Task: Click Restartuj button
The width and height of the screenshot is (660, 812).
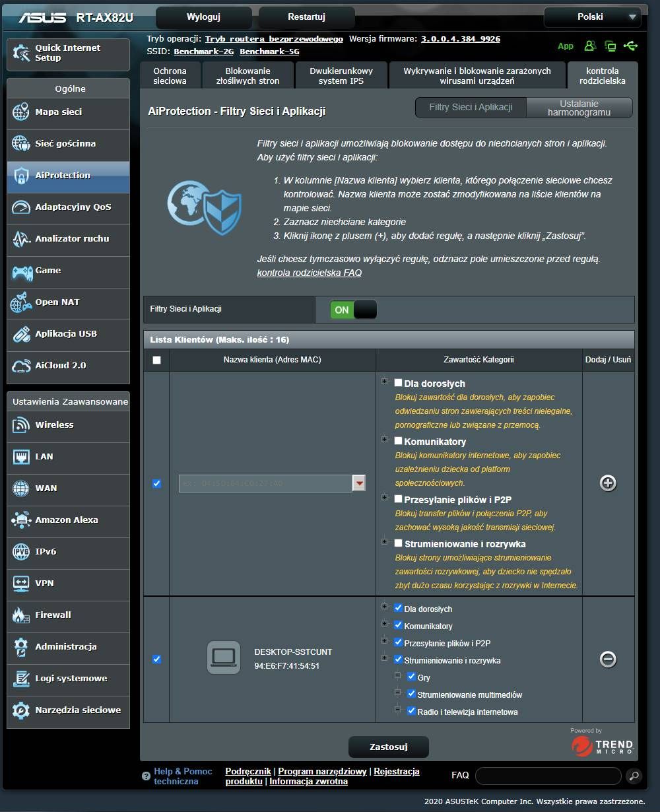Action: 306,17
